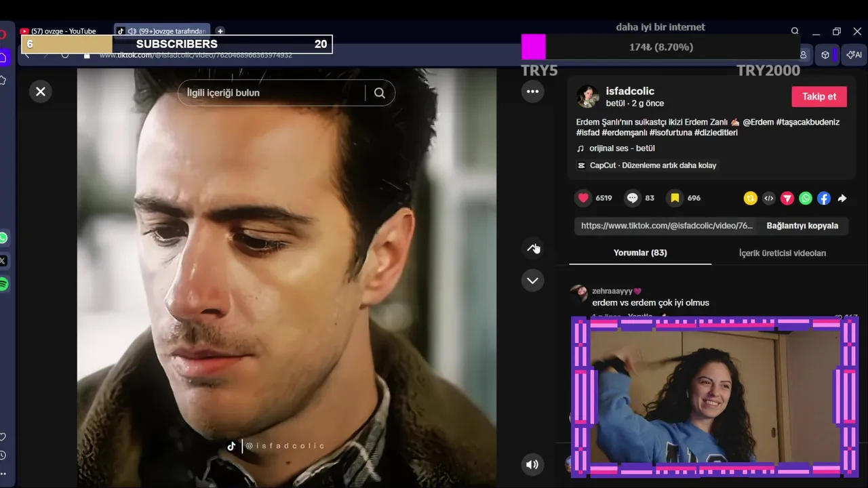Viewport: 868px width, 488px height.
Task: Open isfadcolic username link
Action: [630, 91]
